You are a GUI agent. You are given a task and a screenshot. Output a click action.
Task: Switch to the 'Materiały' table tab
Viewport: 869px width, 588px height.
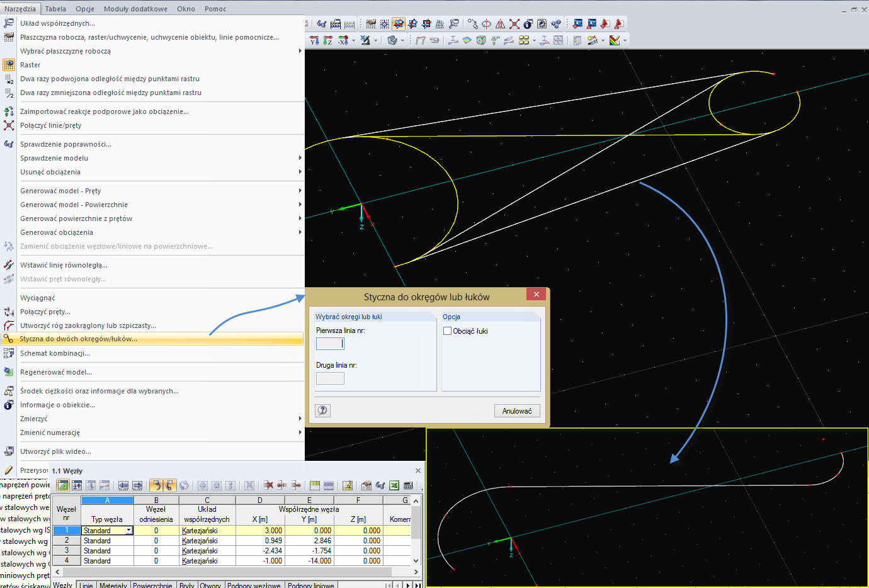click(x=113, y=585)
